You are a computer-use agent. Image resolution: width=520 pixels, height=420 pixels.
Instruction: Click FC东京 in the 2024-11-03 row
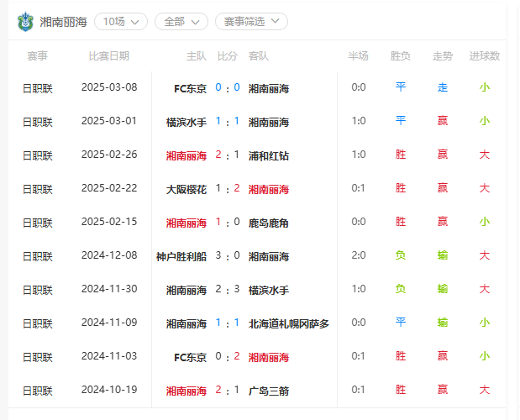pyautogui.click(x=190, y=357)
